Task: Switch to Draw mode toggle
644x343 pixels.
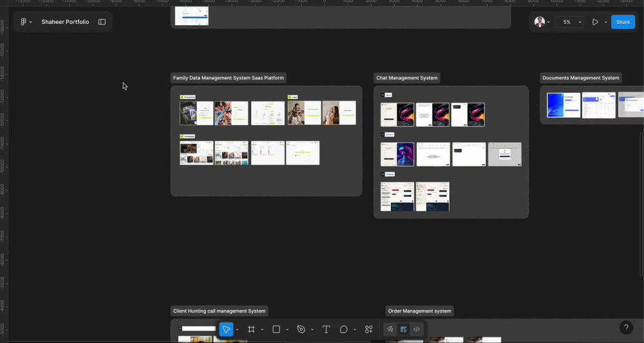Action: pyautogui.click(x=390, y=329)
